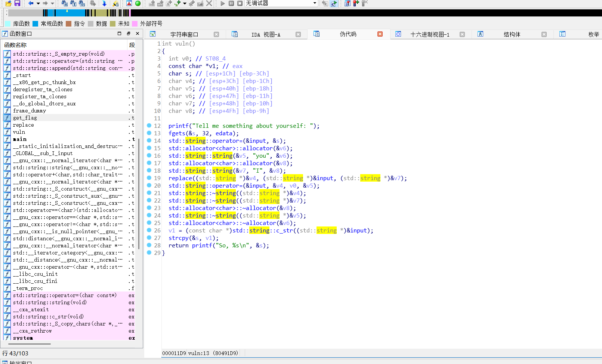The width and height of the screenshot is (602, 364).
Task: Select the system function row
Action: [x=70, y=338]
